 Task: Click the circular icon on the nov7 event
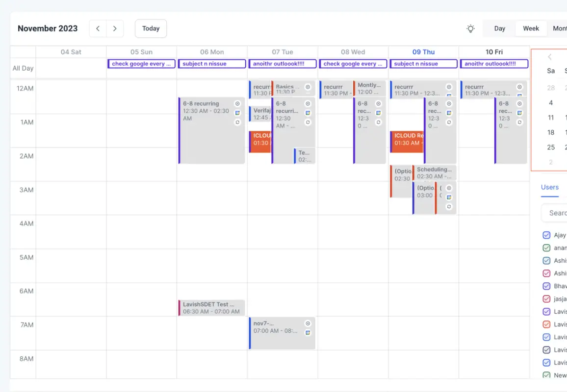pyautogui.click(x=308, y=323)
